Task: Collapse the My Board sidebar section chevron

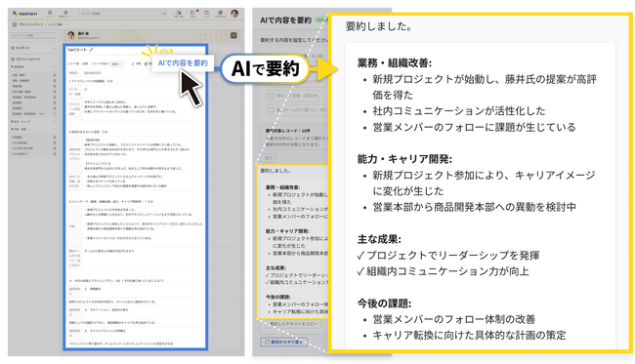Action: 55,48
